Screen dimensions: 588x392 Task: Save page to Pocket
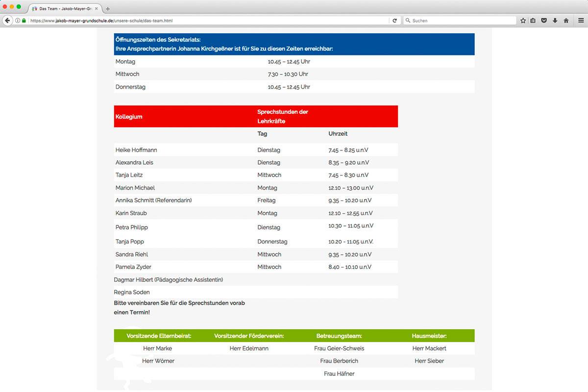(x=544, y=21)
